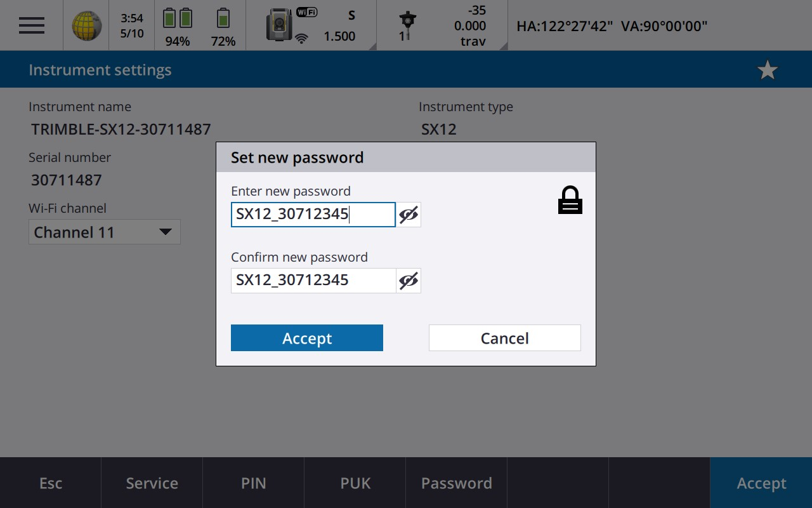Tap the favorites star icon
Viewport: 812px width, 508px height.
point(768,70)
